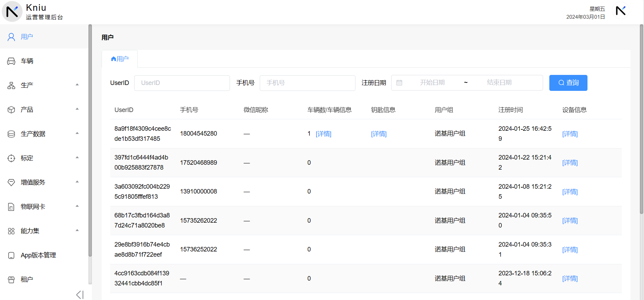Click the sidebar vertical scrollbar
Screen dimensions: 644x300
point(90,140)
